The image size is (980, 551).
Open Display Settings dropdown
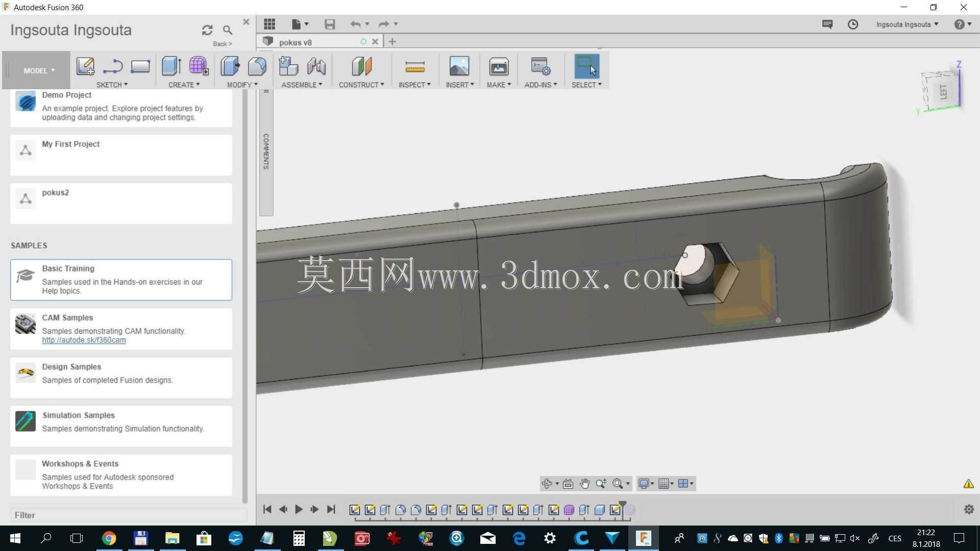tap(646, 484)
